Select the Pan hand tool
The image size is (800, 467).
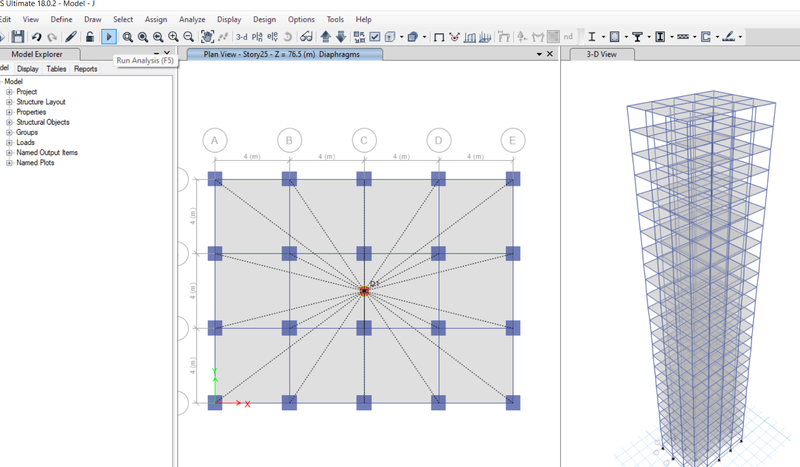207,36
